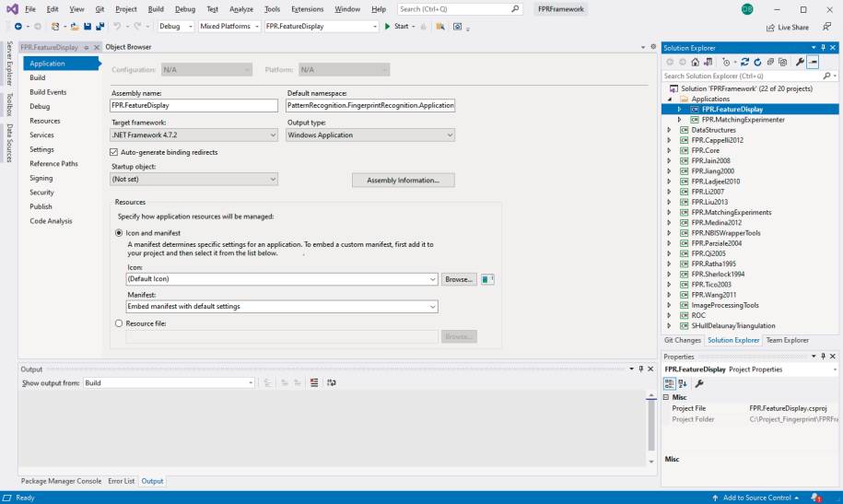Image resolution: width=843 pixels, height=504 pixels.
Task: Select the Resource file radio button
Action: 119,323
